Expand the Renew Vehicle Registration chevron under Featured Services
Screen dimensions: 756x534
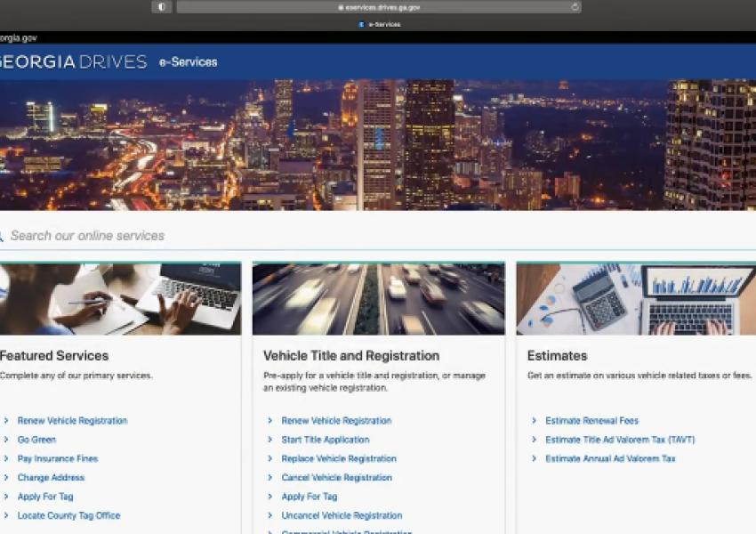7,420
